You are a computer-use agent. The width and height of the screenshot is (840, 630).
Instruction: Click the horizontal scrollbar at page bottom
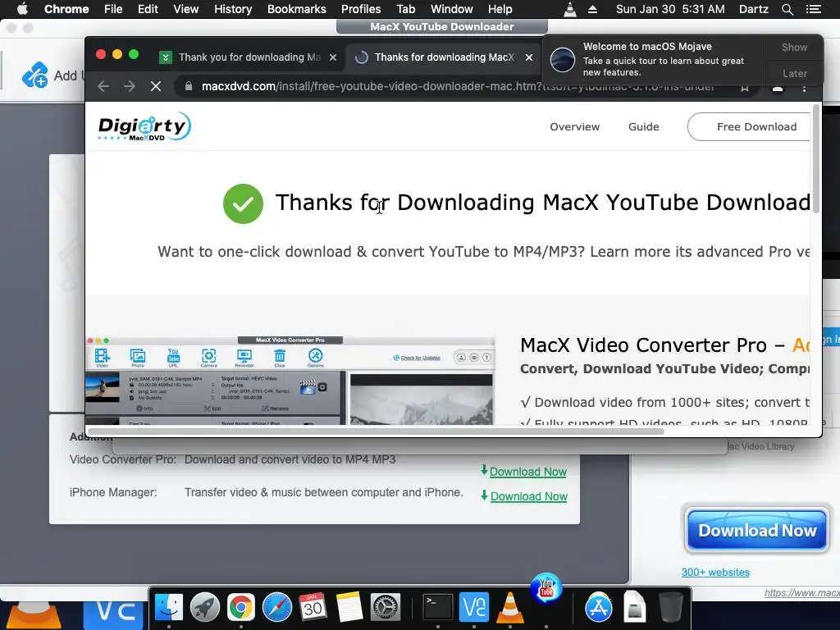point(376,431)
